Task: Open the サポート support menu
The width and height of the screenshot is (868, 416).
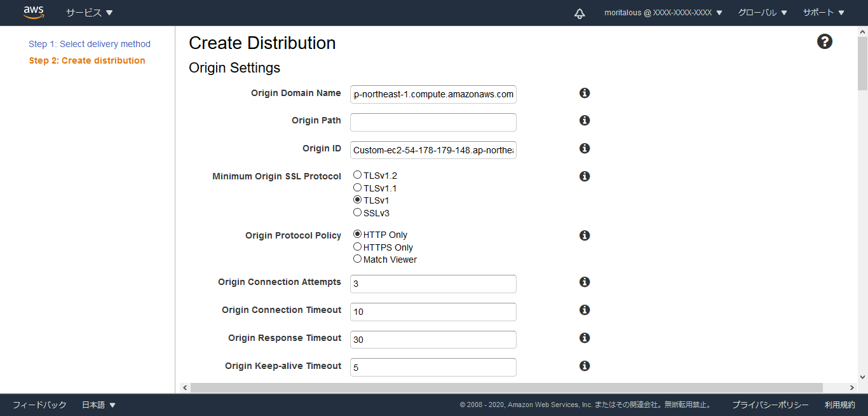Action: (x=823, y=13)
